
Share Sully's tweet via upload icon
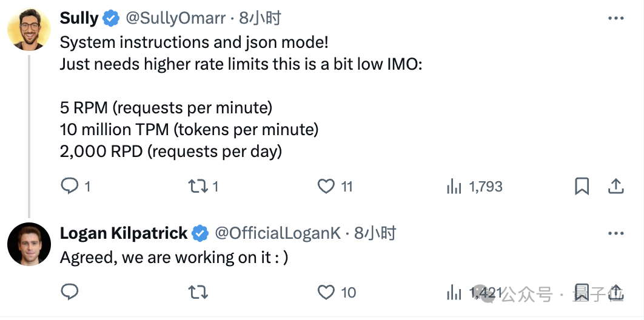click(615, 186)
